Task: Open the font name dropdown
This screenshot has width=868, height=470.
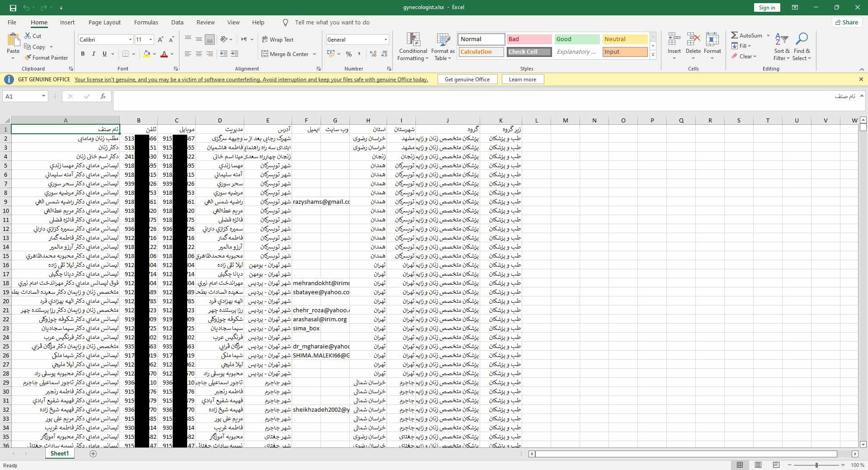Action: [x=130, y=40]
